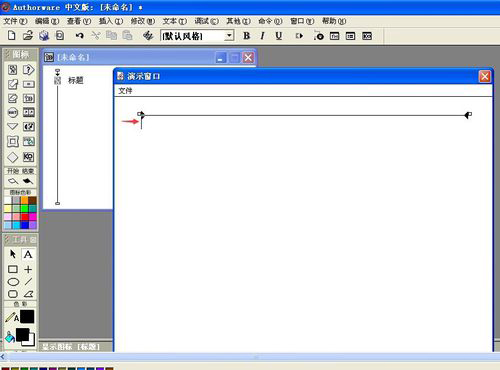Open the 文本(T) menu
This screenshot has width=500, height=370.
(x=175, y=21)
